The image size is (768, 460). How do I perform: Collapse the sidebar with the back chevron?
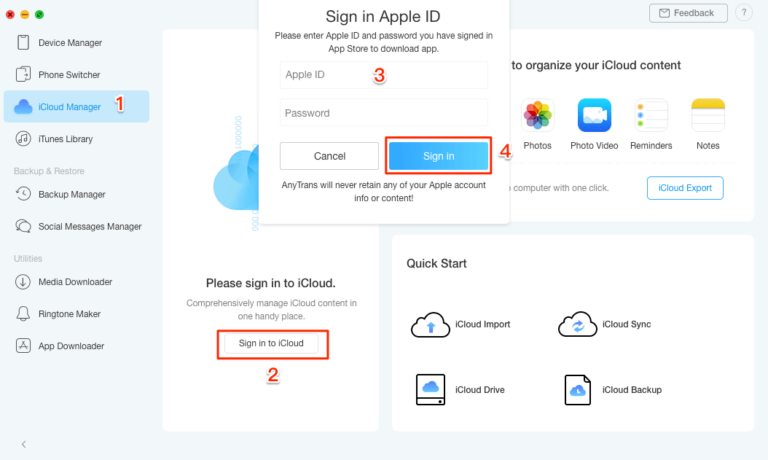23,443
